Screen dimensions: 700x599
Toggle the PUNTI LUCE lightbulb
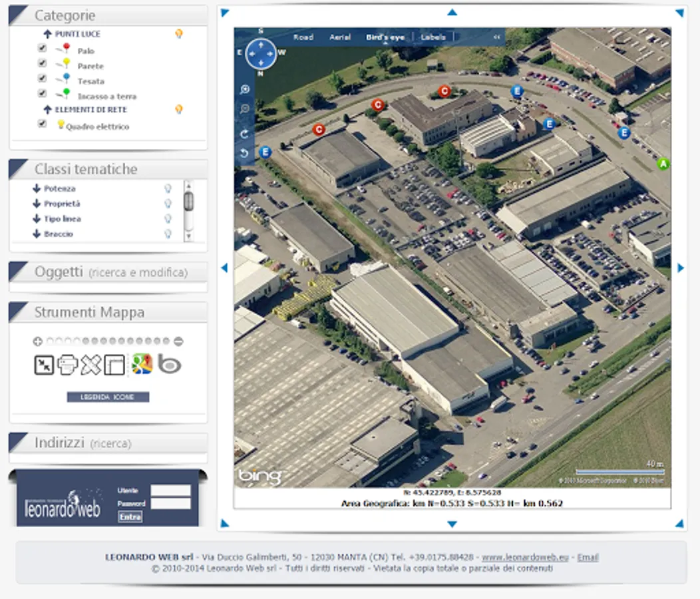point(178,33)
